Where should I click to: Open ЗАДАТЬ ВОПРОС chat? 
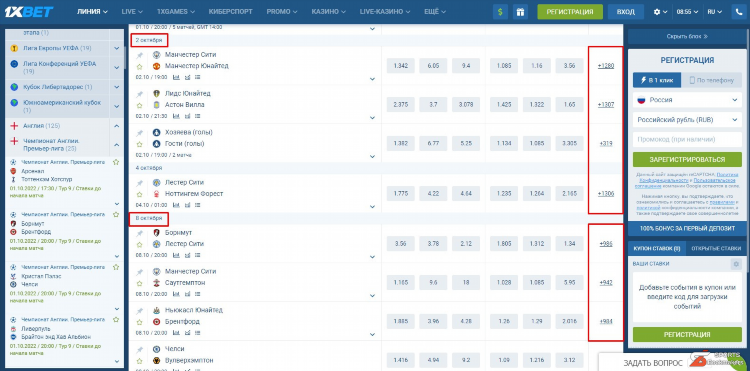(x=653, y=363)
